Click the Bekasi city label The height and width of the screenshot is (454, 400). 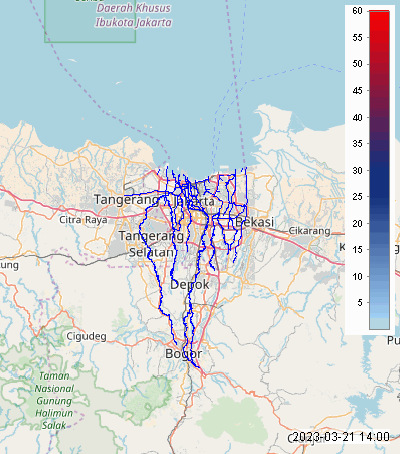click(x=255, y=222)
